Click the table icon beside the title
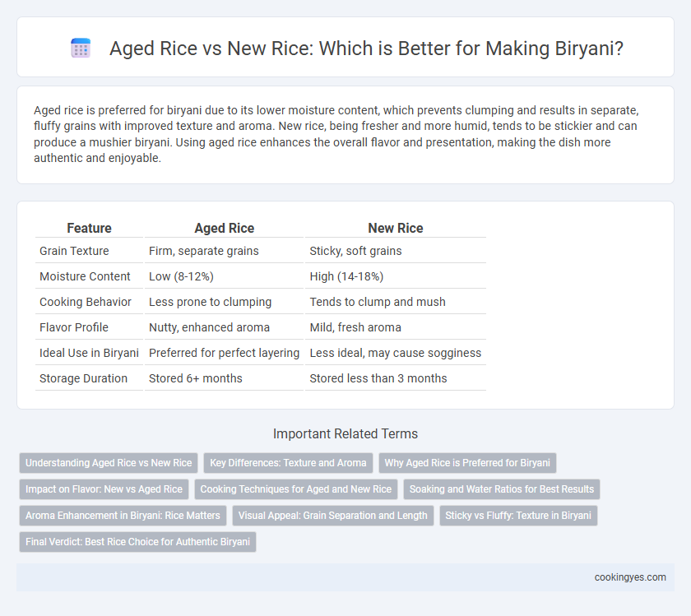Image resolution: width=691 pixels, height=616 pixels. tap(81, 48)
